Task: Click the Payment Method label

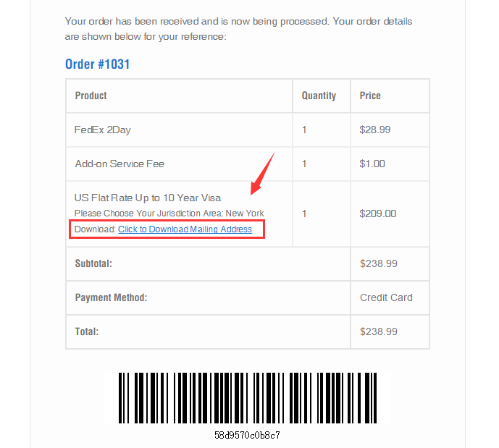Action: [111, 297]
